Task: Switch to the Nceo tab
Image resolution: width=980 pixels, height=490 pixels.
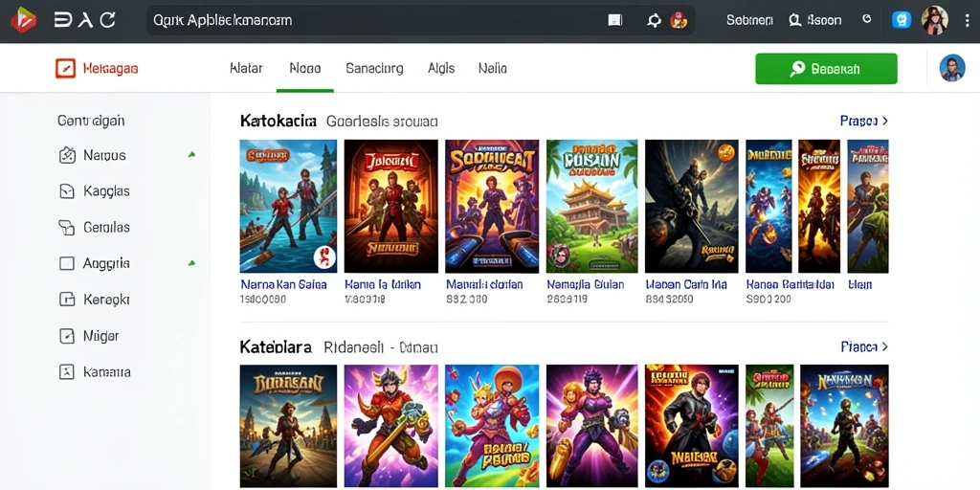Action: point(305,68)
